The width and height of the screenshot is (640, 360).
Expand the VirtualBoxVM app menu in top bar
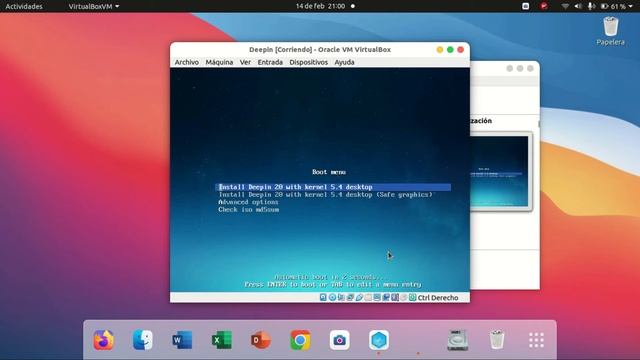click(x=94, y=6)
